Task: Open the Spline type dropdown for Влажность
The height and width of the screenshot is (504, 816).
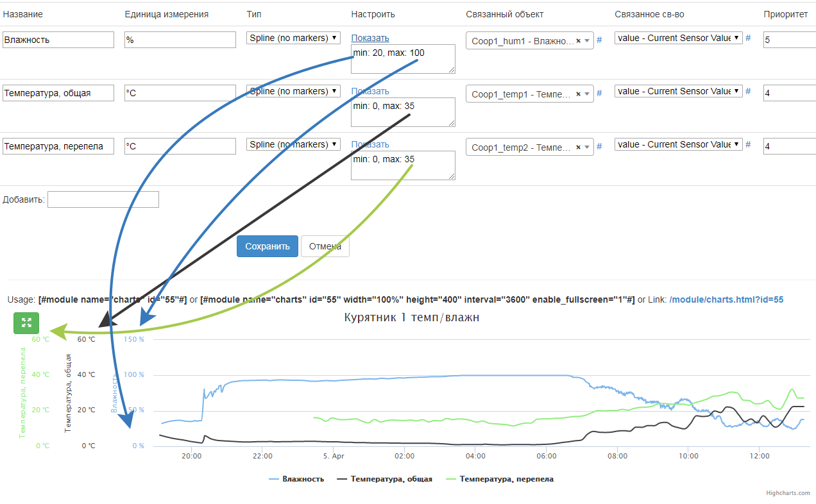Action: coord(293,38)
